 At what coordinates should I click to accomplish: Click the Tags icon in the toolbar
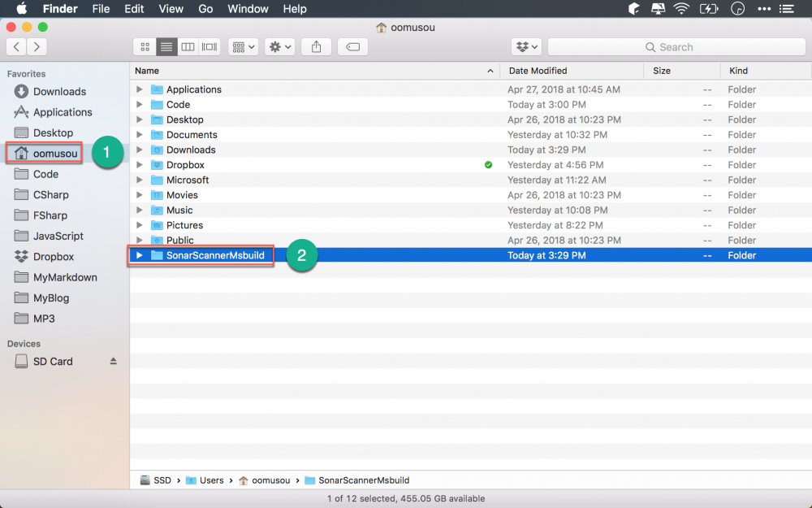(x=352, y=46)
